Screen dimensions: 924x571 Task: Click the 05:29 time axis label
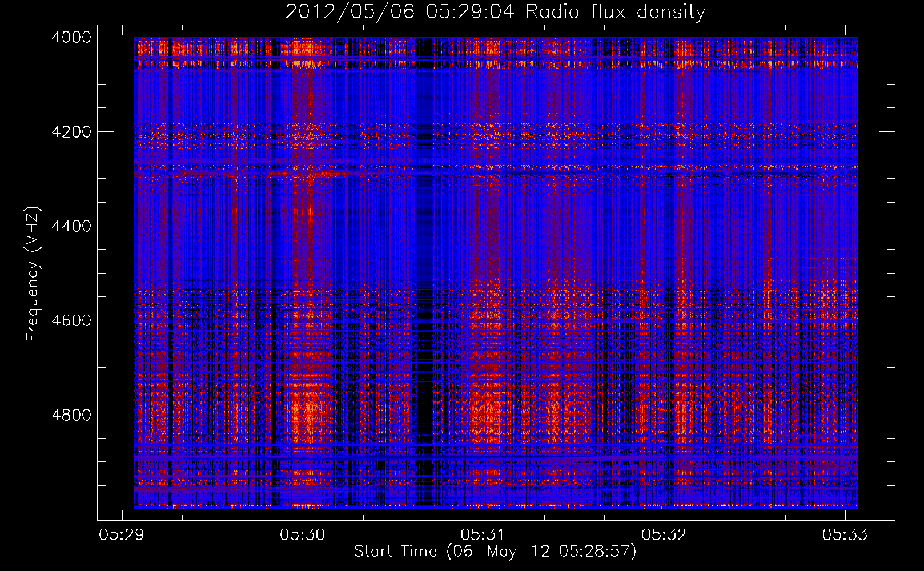122,535
